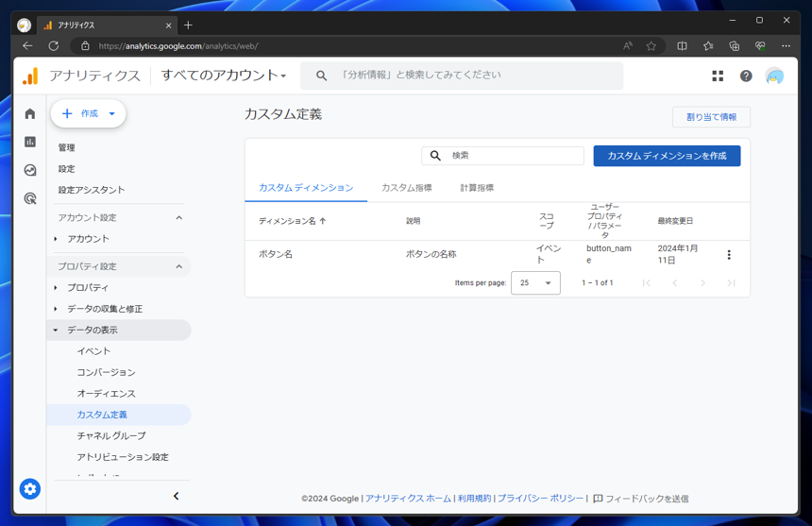Switch to the 計算指標 tab
Viewport: 812px width, 526px height.
click(x=477, y=188)
